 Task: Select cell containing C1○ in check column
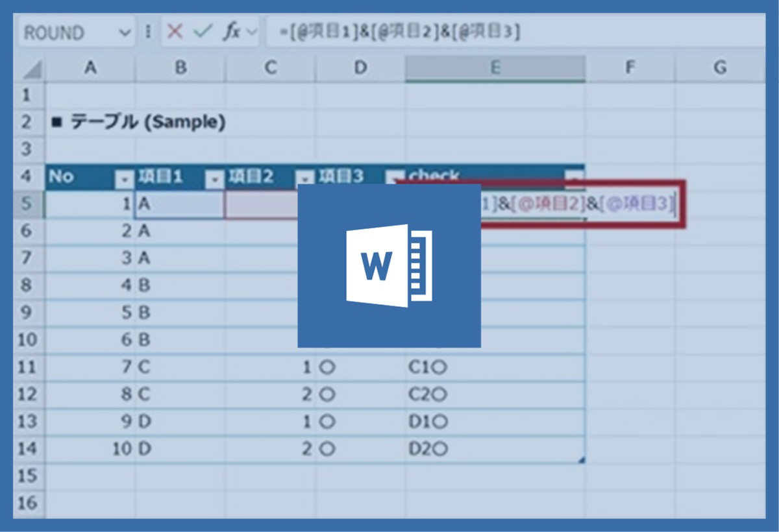[428, 368]
